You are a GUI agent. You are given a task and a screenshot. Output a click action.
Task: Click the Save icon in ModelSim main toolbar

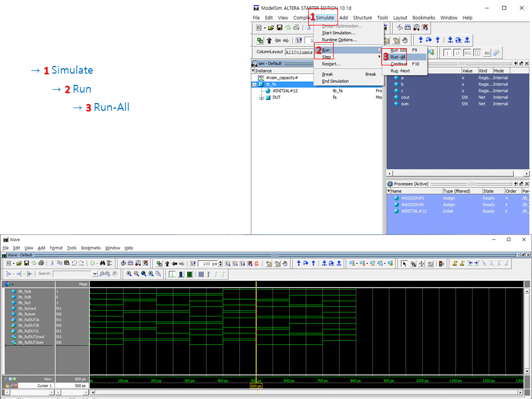tap(279, 28)
